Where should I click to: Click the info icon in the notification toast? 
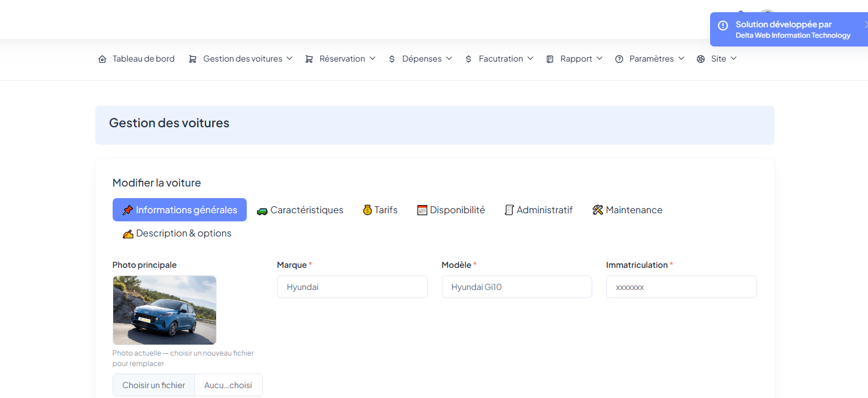[x=723, y=26]
